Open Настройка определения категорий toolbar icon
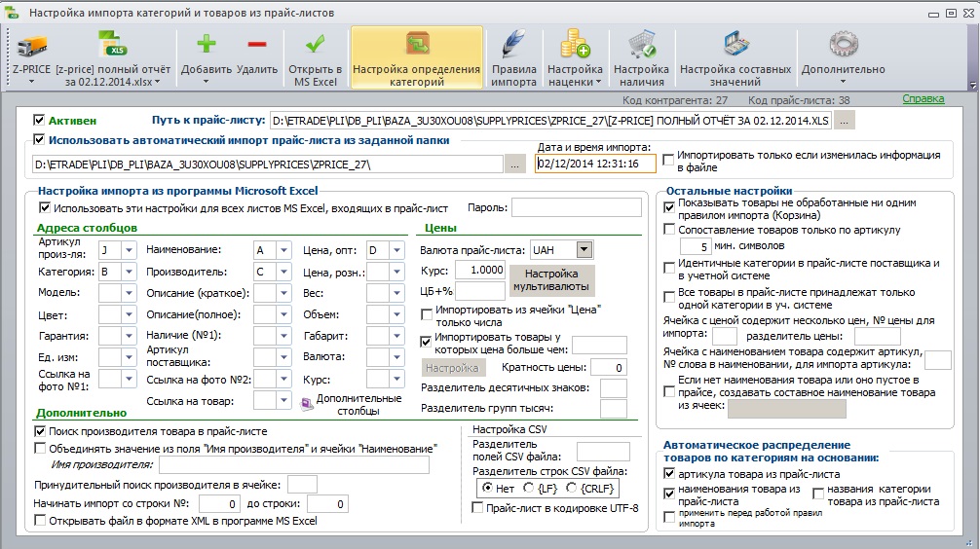Screen dimensions: 980x549 coord(417,45)
